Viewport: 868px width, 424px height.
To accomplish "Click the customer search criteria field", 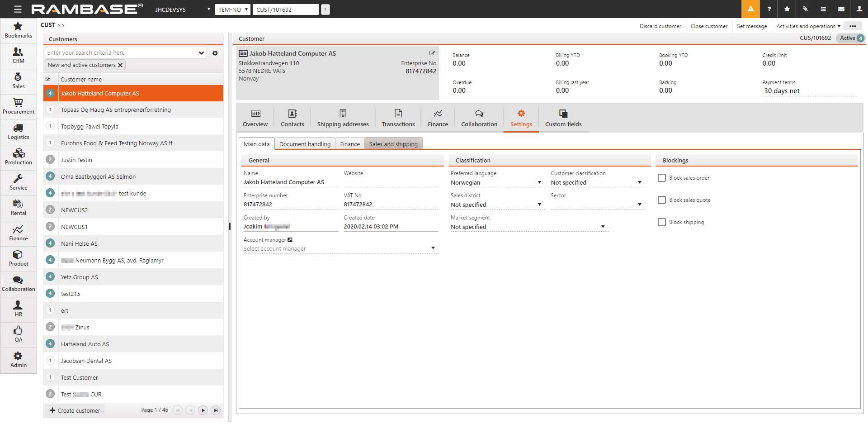I will point(122,53).
